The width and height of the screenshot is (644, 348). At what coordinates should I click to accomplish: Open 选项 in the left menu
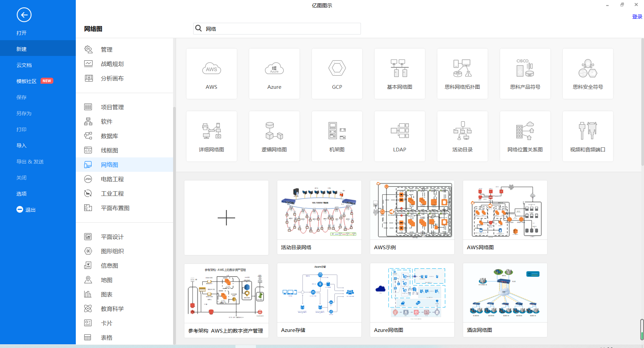tap(38, 194)
